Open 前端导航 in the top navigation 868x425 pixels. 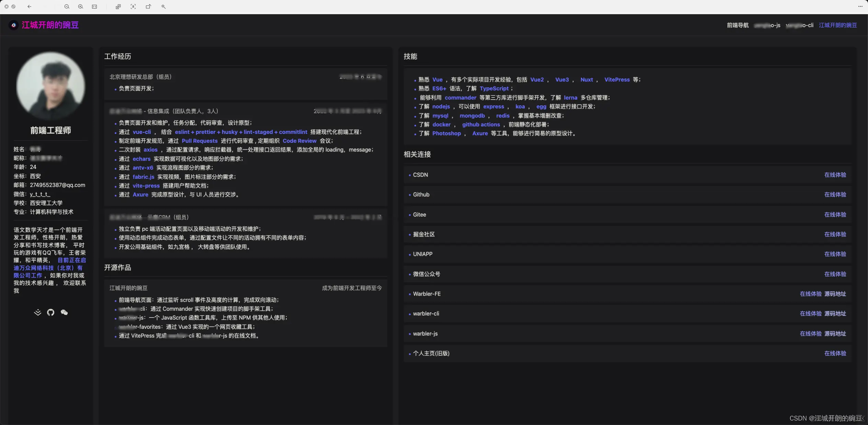(738, 25)
